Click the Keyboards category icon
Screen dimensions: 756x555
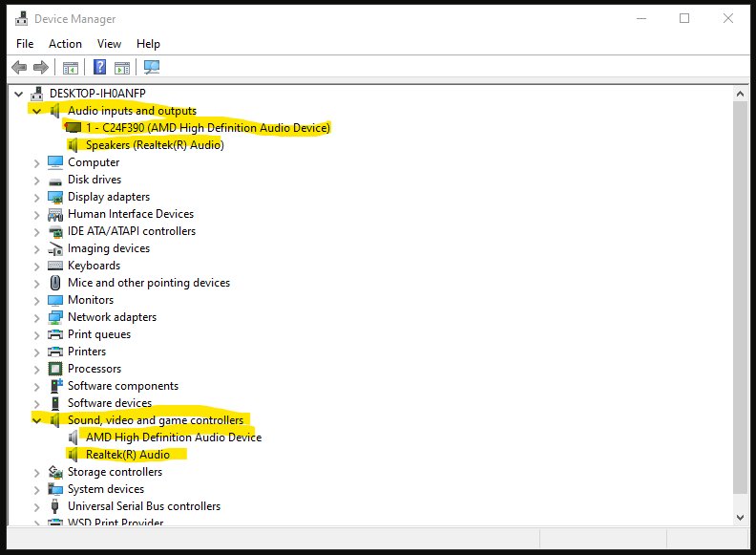[55, 266]
